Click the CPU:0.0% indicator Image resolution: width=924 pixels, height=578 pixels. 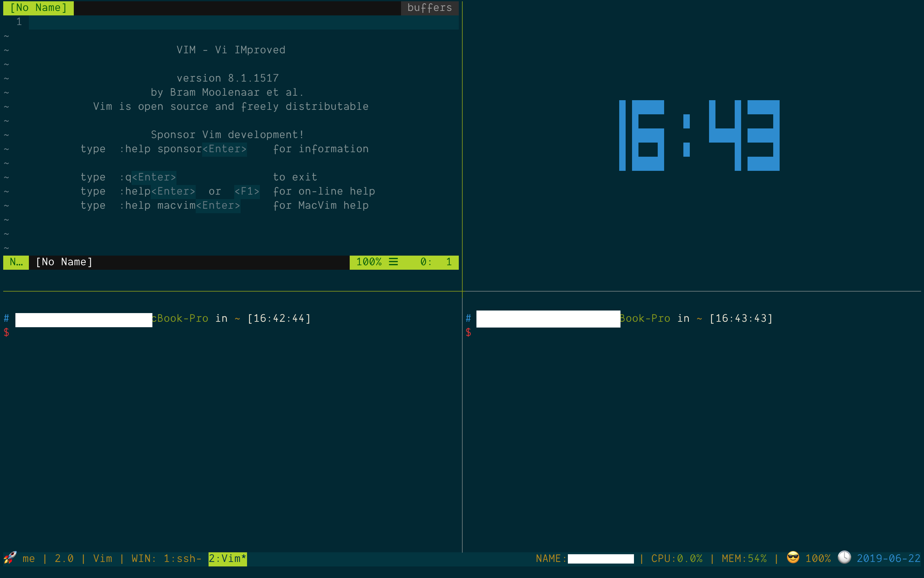[677, 559]
